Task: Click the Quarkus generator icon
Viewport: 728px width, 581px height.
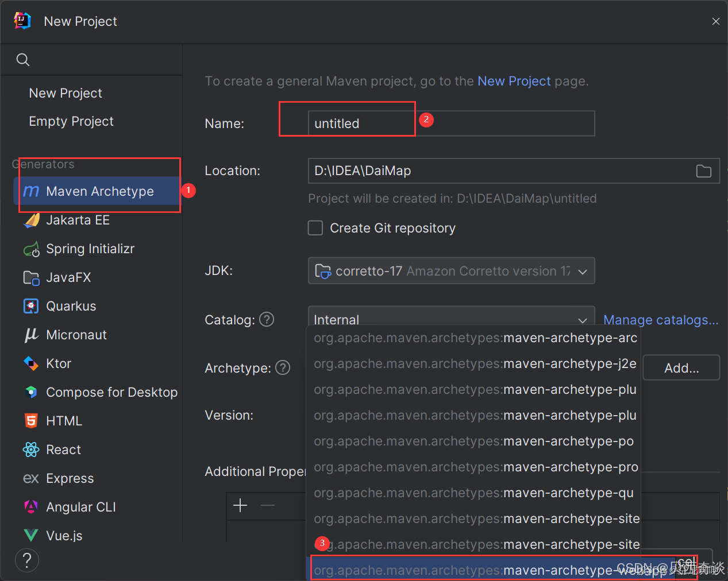Action: (31, 306)
